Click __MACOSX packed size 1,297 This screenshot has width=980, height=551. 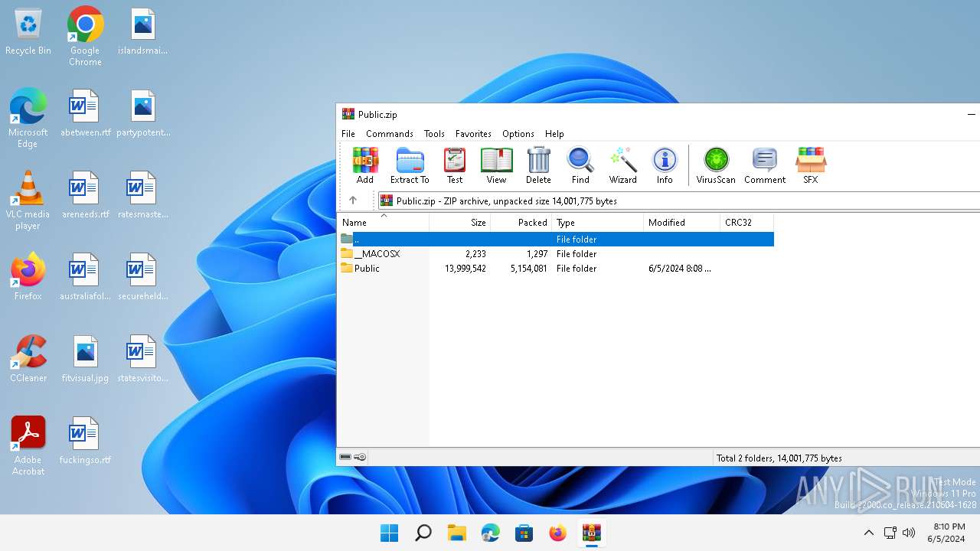coord(537,253)
